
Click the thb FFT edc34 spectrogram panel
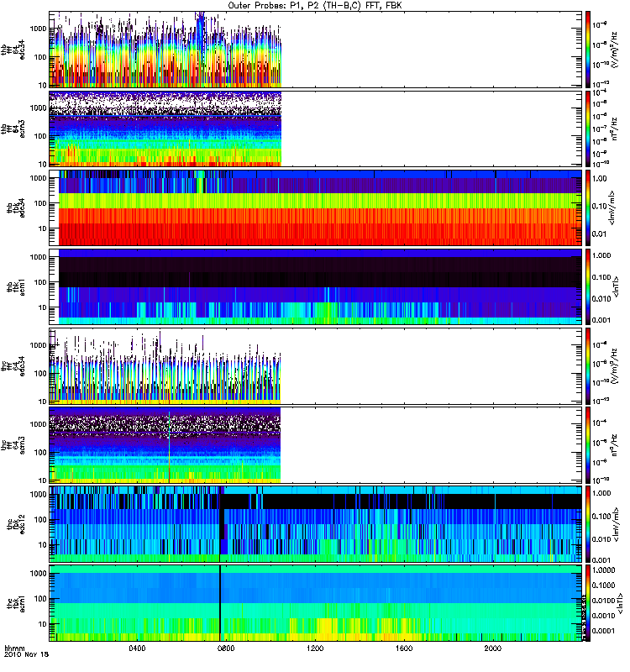(x=316, y=50)
